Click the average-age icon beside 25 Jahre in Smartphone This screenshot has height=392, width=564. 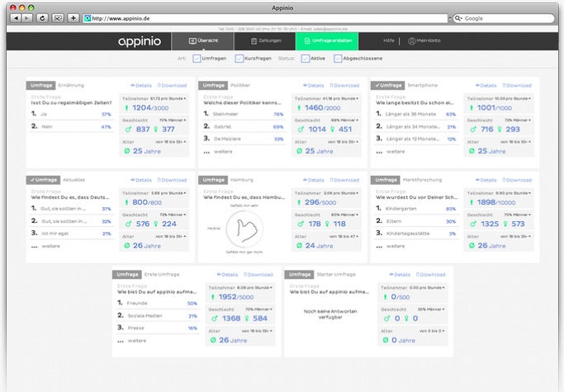(472, 151)
